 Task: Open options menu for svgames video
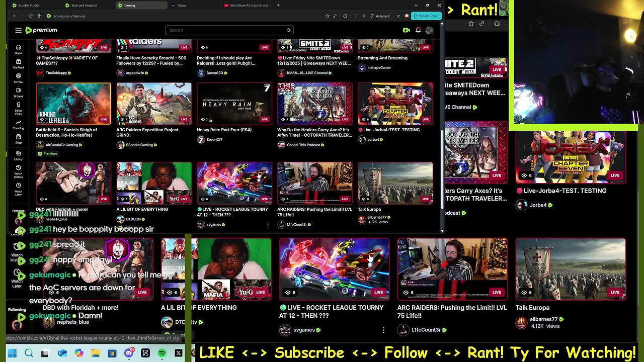[268, 225]
